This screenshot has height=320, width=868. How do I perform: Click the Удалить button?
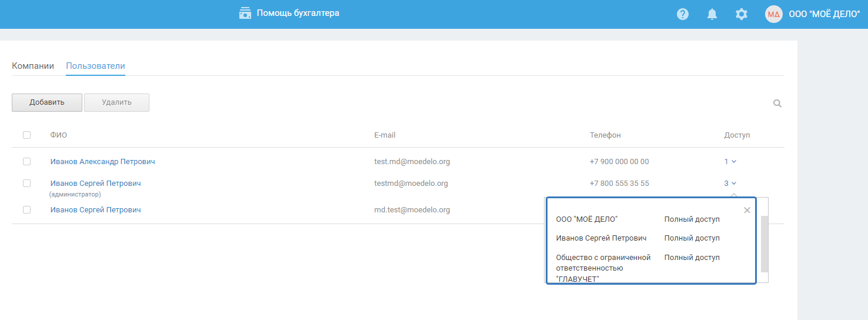click(x=116, y=102)
